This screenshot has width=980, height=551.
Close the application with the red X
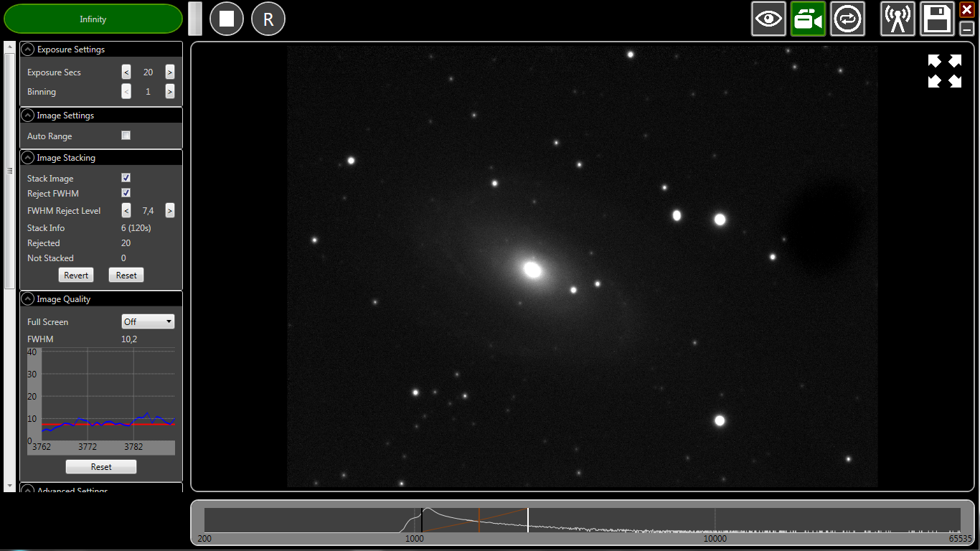(966, 10)
